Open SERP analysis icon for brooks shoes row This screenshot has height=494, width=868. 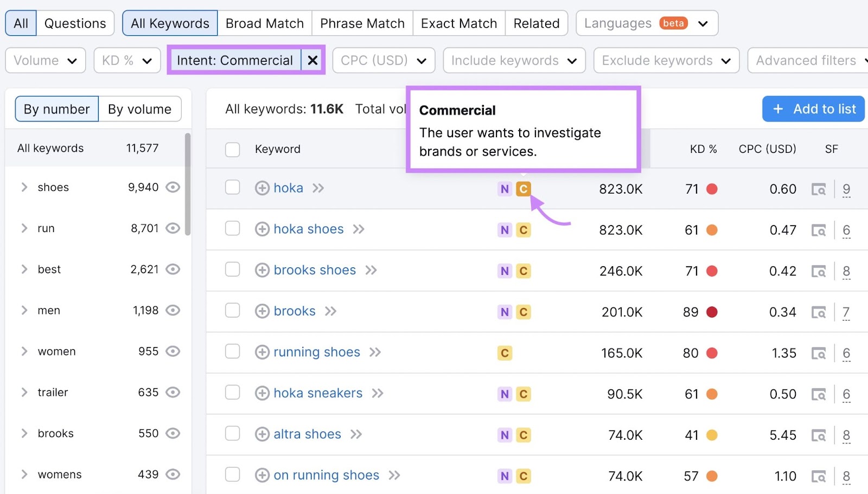tap(819, 271)
